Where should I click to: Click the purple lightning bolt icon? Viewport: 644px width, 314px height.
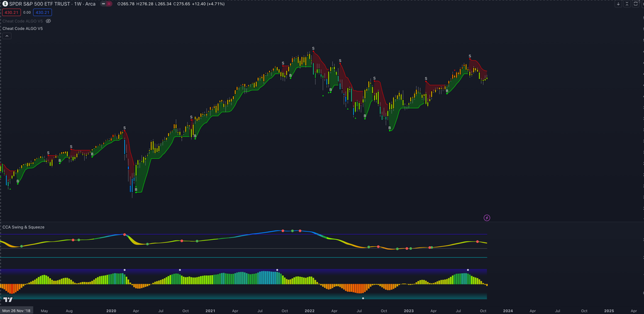point(487,218)
